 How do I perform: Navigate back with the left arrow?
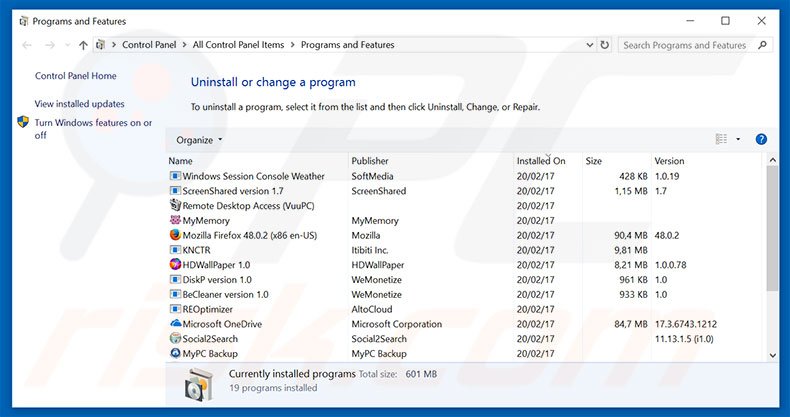27,45
